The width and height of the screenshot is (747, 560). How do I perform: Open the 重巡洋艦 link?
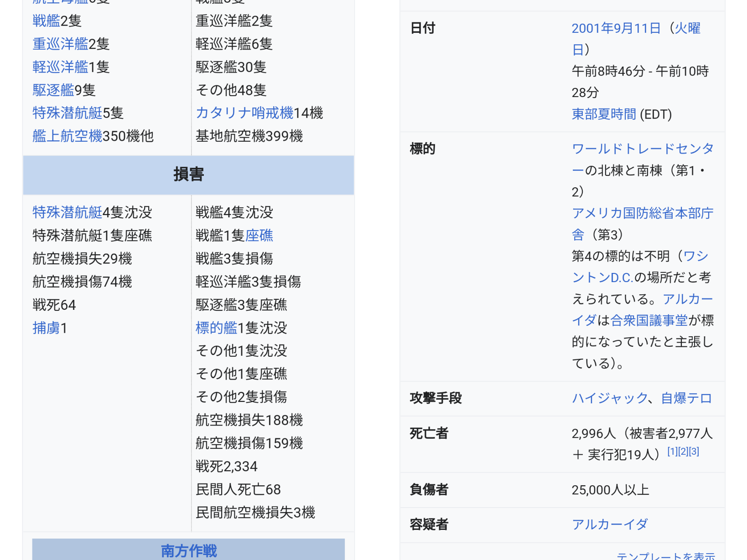click(x=60, y=44)
